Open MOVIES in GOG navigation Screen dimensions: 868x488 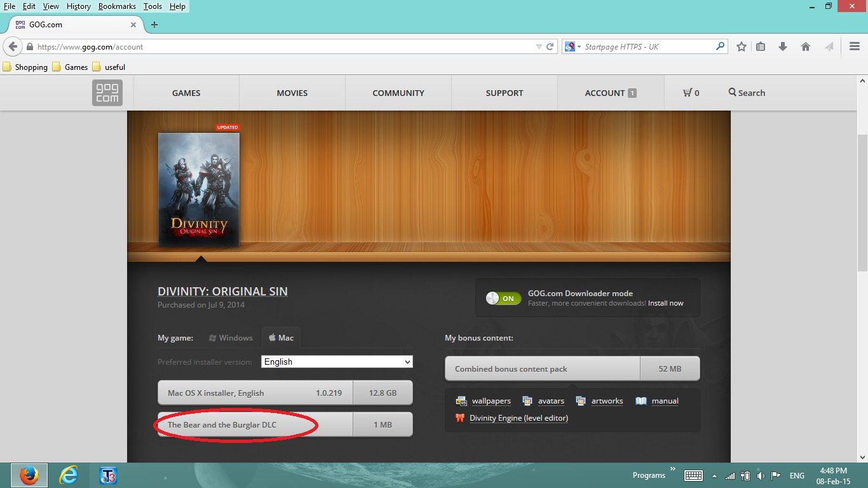tap(292, 93)
